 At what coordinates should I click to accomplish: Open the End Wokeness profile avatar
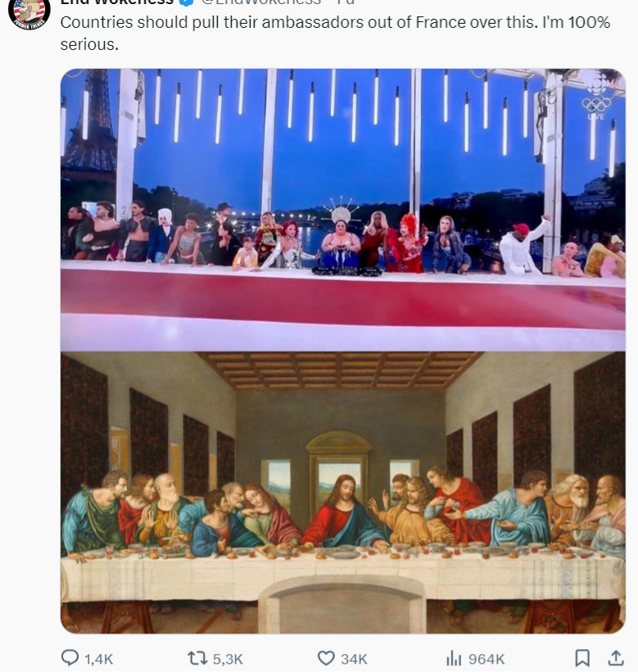[29, 10]
